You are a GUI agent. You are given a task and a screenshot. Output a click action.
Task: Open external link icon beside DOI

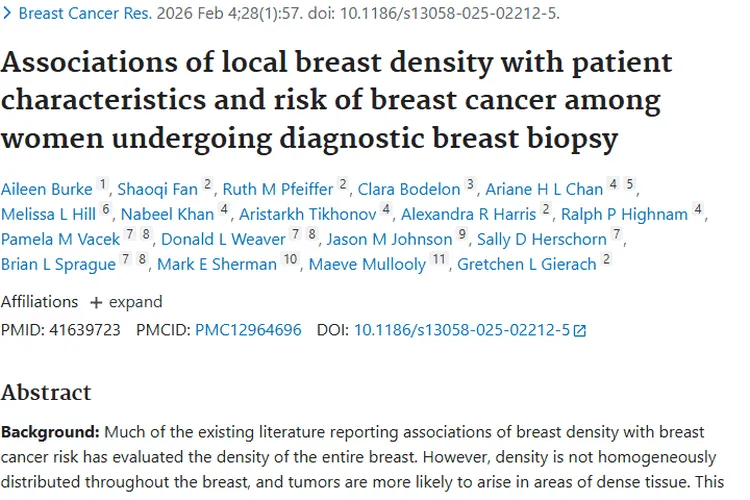coord(580,331)
